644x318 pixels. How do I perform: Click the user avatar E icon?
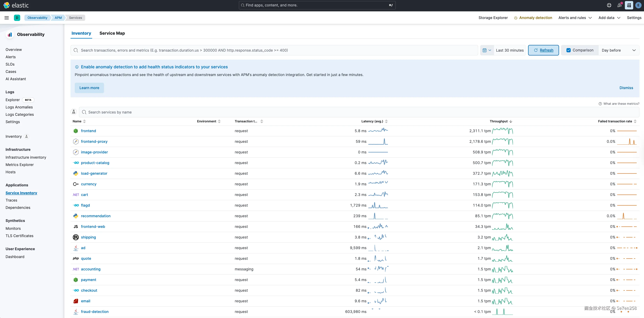[638, 5]
